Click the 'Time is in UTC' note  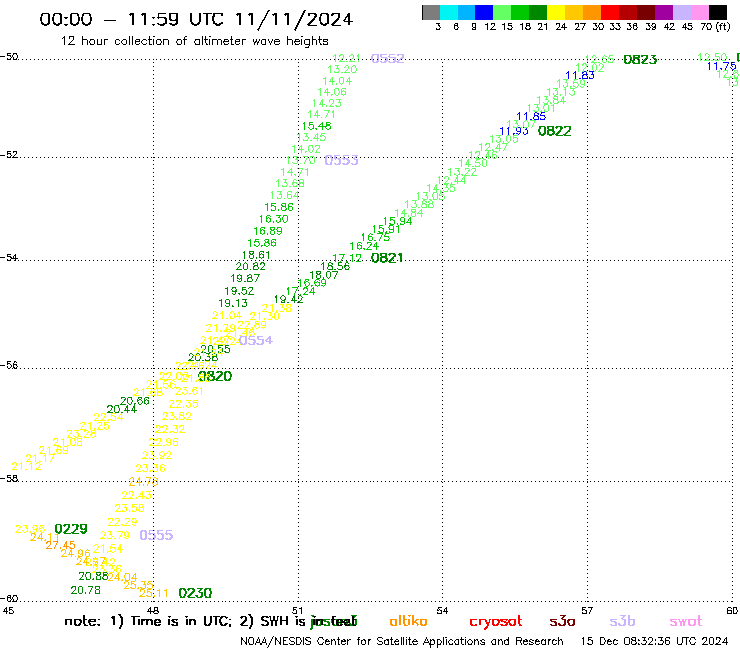(181, 621)
